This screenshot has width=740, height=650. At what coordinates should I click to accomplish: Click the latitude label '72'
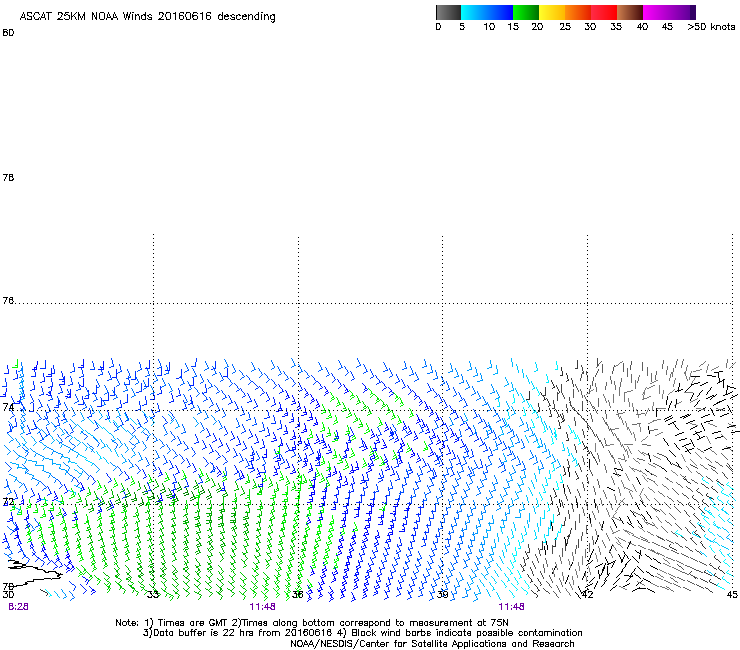[x=8, y=502]
